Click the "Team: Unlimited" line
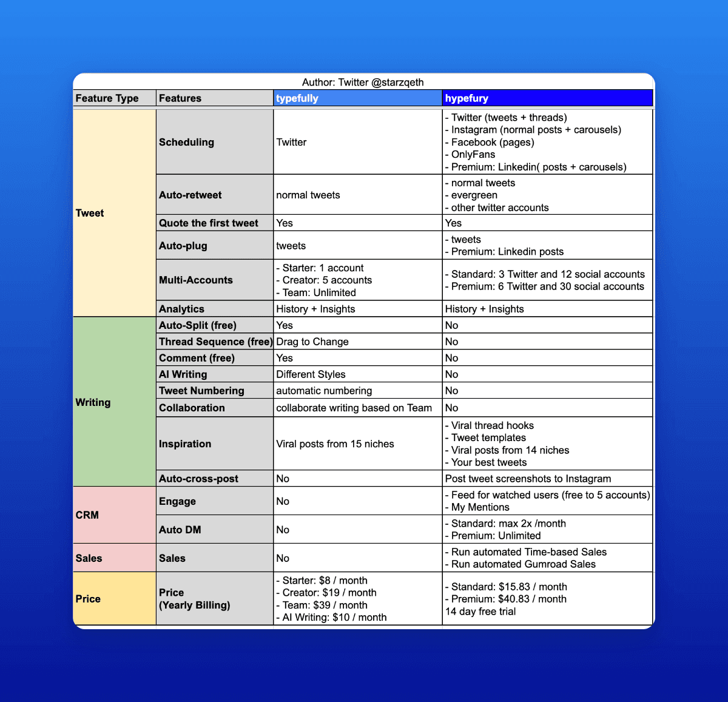The image size is (728, 702). tap(316, 292)
